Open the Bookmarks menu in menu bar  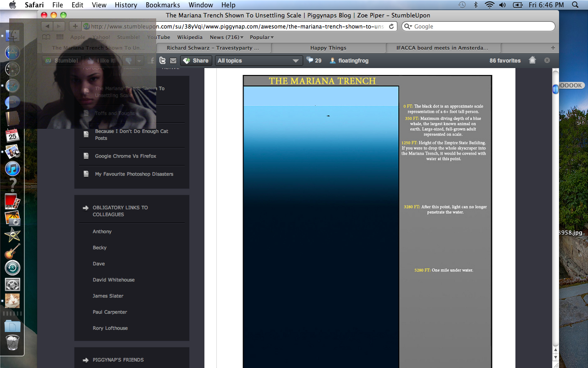(x=160, y=5)
